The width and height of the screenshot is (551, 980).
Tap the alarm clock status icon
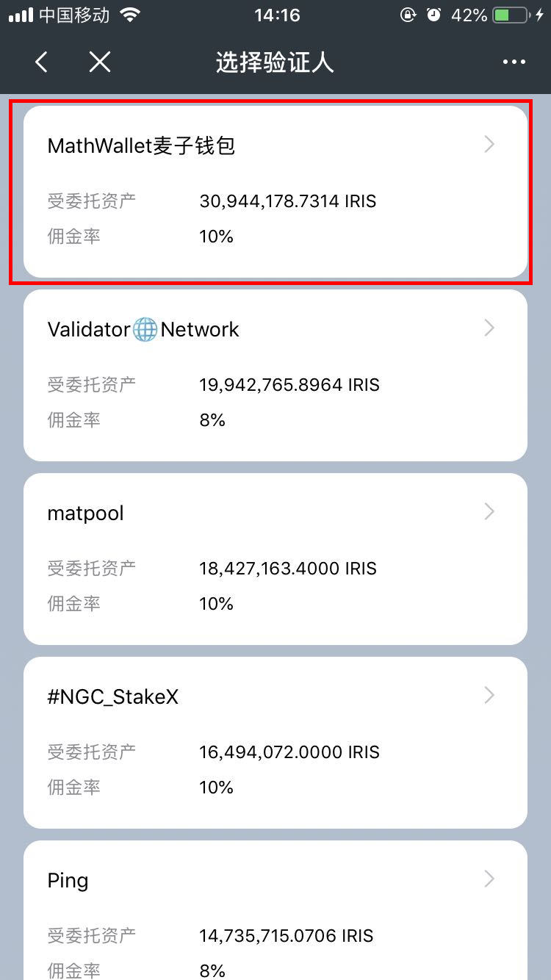pos(433,15)
